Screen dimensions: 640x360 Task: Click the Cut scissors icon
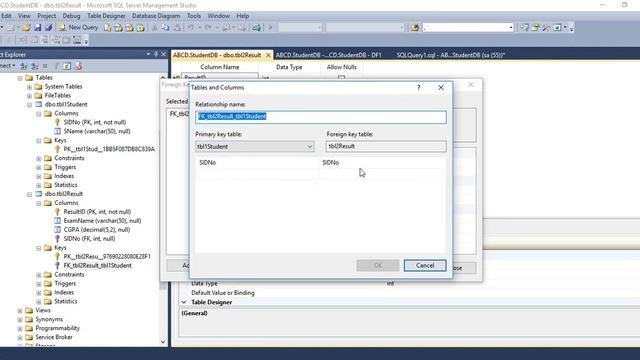coord(154,28)
